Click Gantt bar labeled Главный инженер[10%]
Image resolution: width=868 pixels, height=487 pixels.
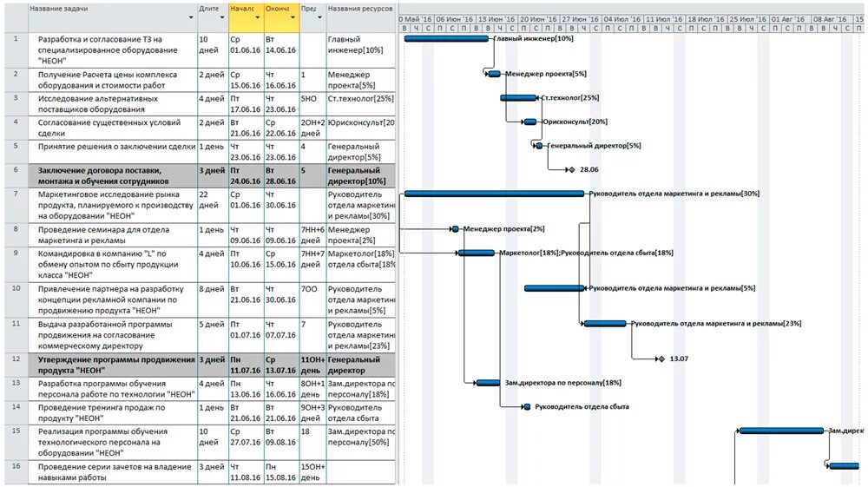[x=446, y=39]
